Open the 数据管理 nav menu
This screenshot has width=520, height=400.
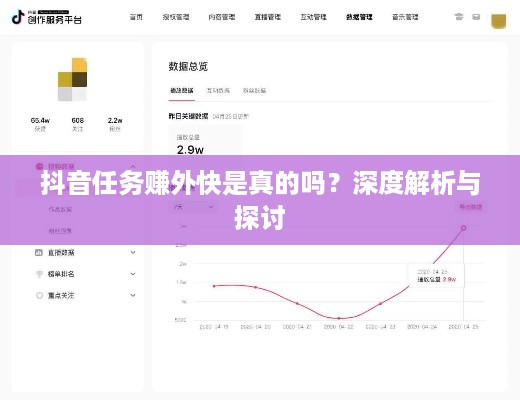click(359, 17)
